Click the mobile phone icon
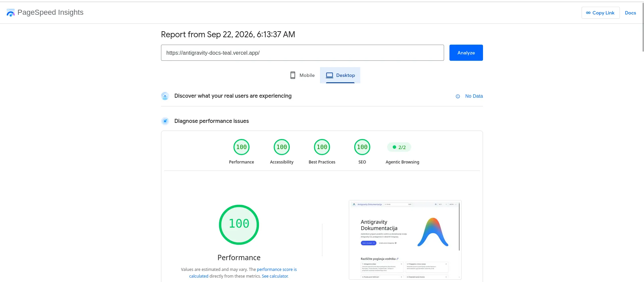The image size is (644, 282). click(293, 75)
